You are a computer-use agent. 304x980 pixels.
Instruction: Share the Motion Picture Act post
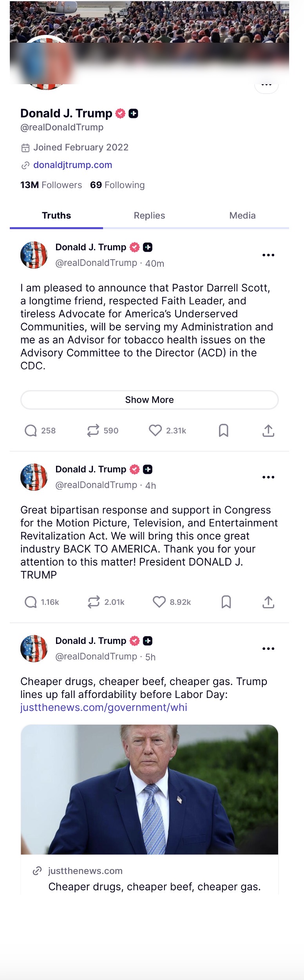click(268, 602)
